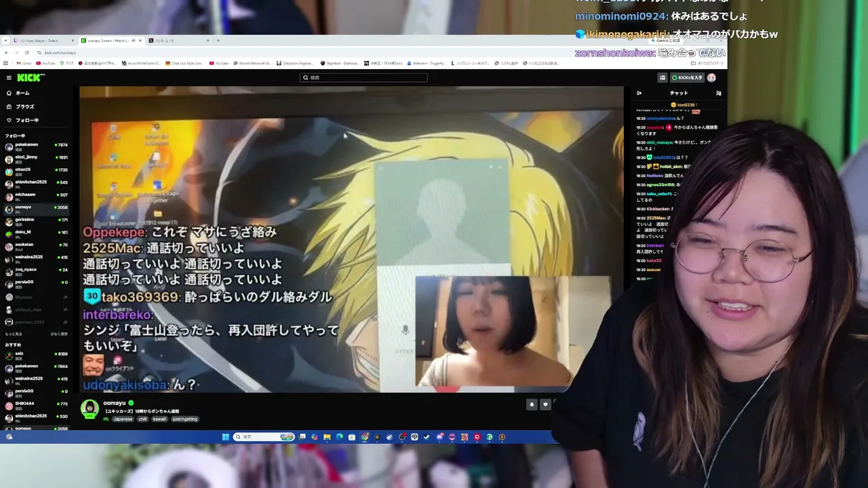Open Chrome apps grid in bookmarks bar

(6, 63)
